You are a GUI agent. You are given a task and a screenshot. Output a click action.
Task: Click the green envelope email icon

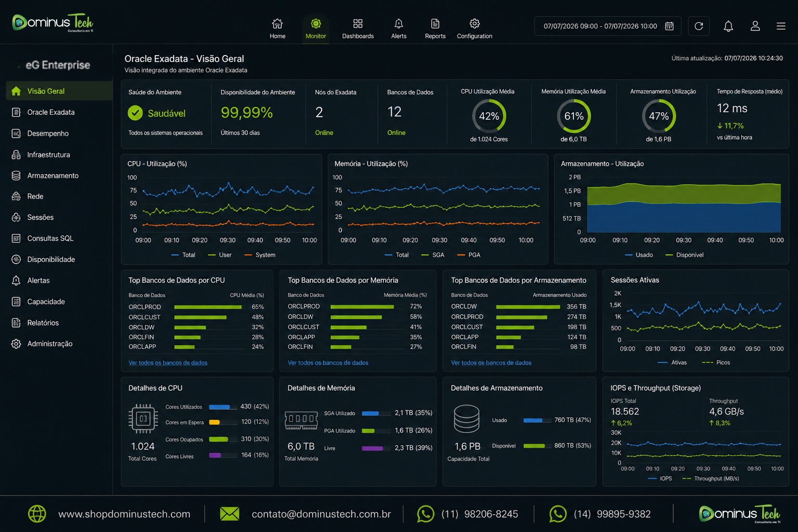(x=230, y=514)
